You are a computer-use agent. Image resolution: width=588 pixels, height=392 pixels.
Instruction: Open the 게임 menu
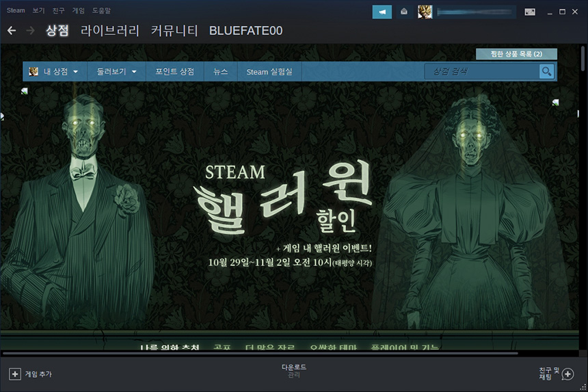(79, 10)
